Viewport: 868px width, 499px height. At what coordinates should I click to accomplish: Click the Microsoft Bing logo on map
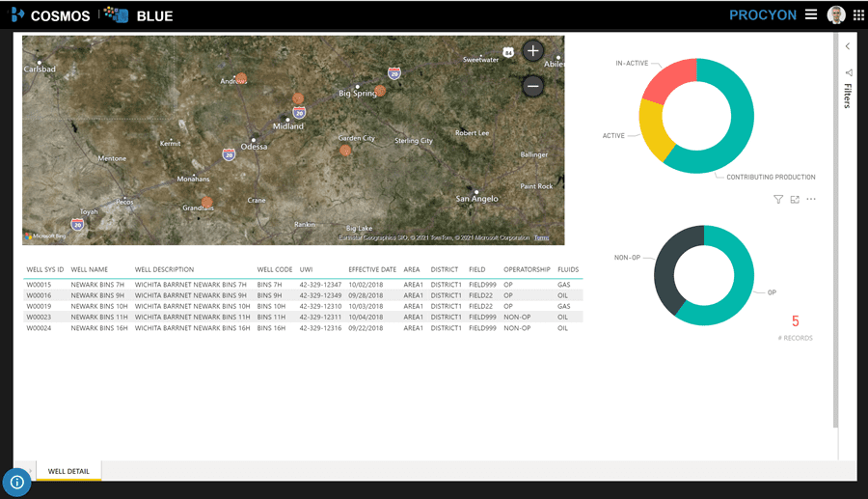pos(45,236)
